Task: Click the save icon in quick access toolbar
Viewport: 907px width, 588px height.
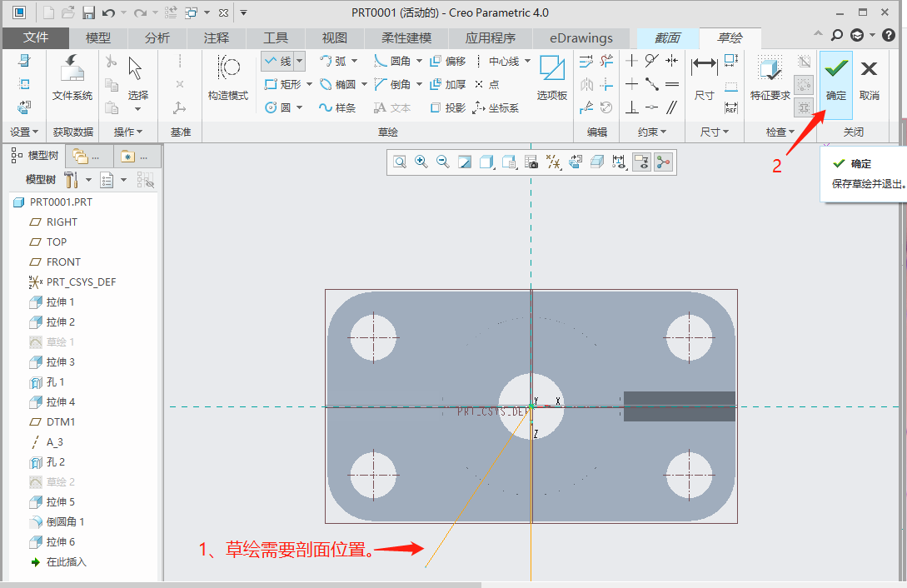Action: click(88, 12)
